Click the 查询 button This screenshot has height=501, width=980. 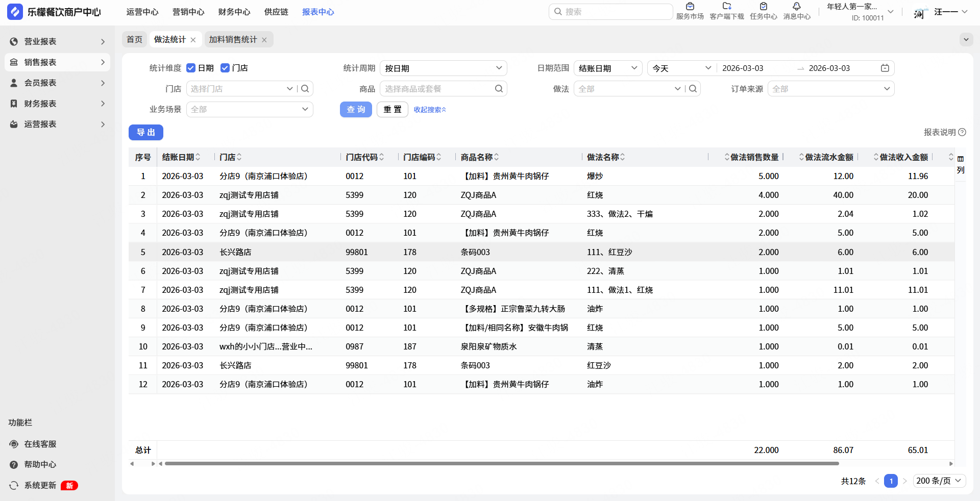pos(356,110)
